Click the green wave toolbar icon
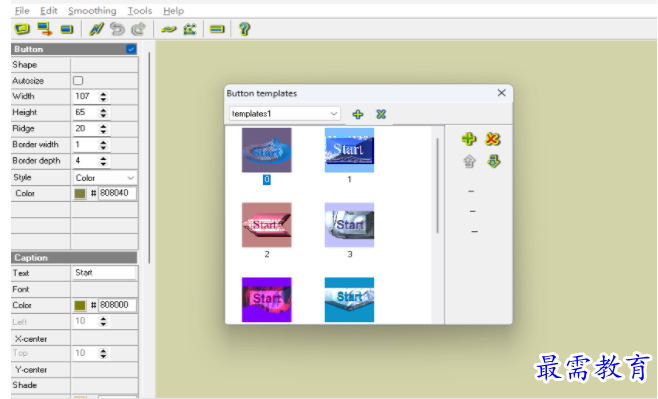 pyautogui.click(x=169, y=29)
